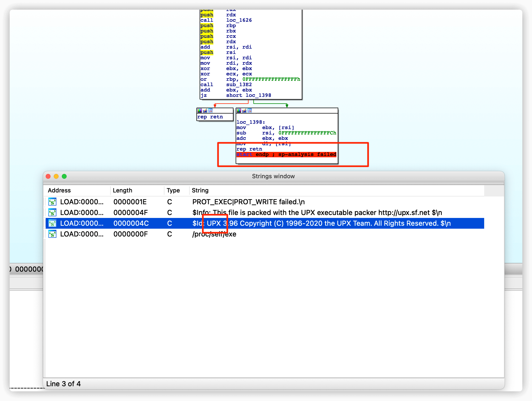Screen dimensions: 532x401
Task: Click string icon of PROT_EXEC row
Action: tap(52, 202)
